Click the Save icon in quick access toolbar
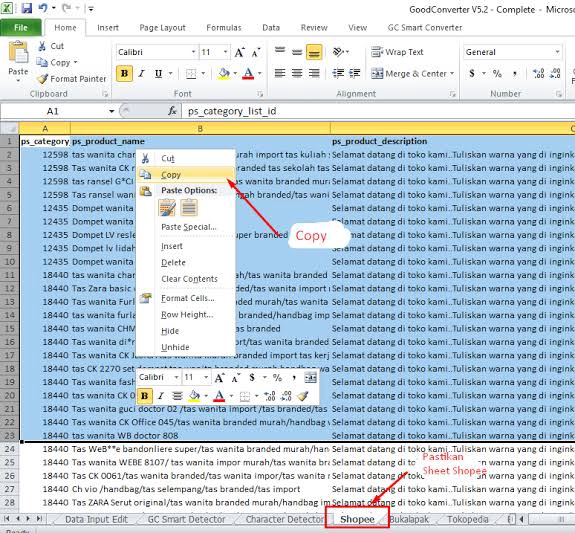The height and width of the screenshot is (533, 575). tap(26, 8)
